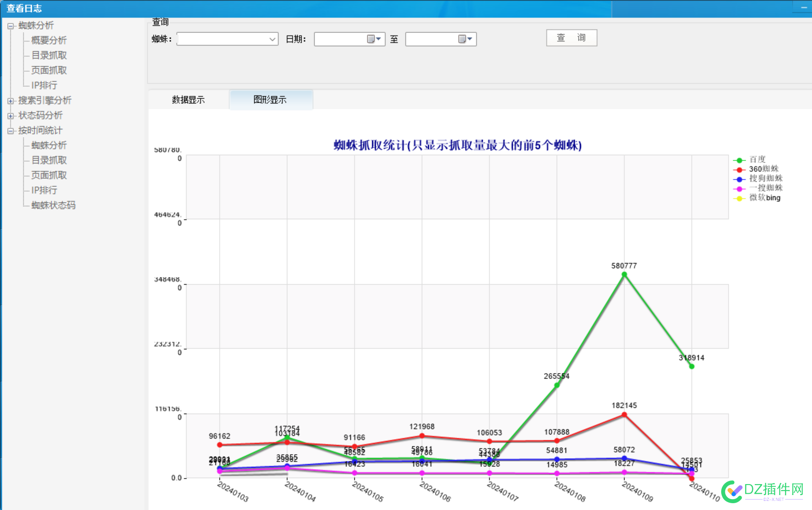Switch to the 图形显示 tab
This screenshot has width=812, height=510.
[x=271, y=100]
